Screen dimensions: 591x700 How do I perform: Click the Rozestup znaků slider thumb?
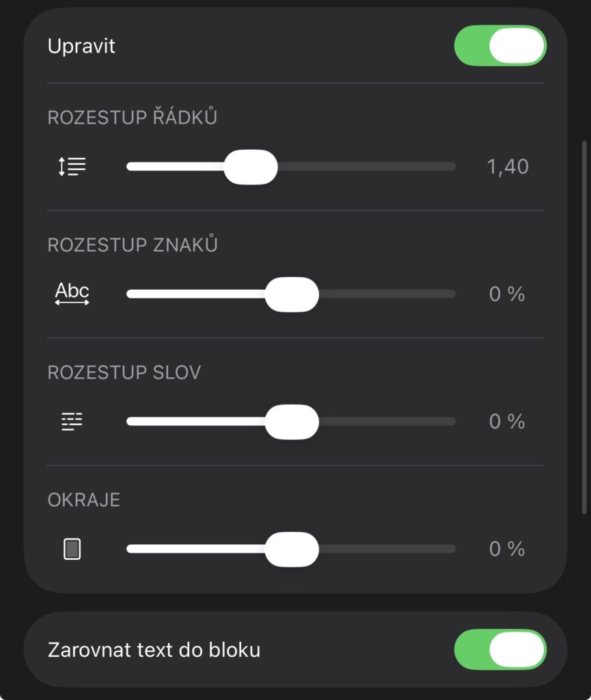[x=292, y=294]
